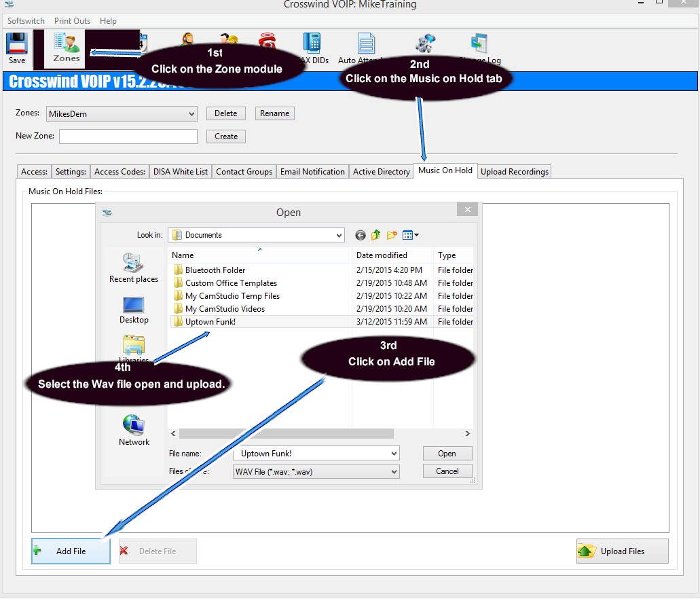
Task: Expand the WAV File type dropdown
Action: click(393, 471)
